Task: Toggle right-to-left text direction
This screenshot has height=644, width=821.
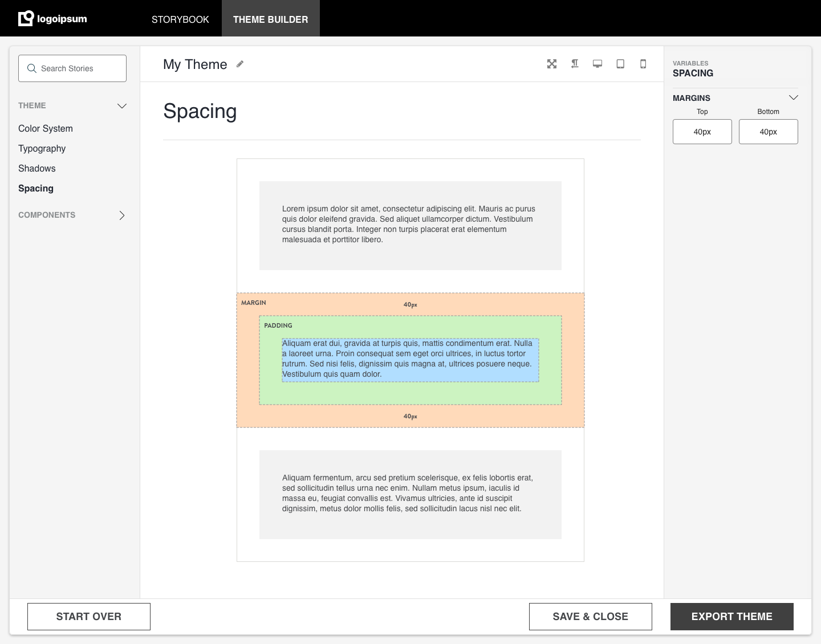Action: coord(575,64)
